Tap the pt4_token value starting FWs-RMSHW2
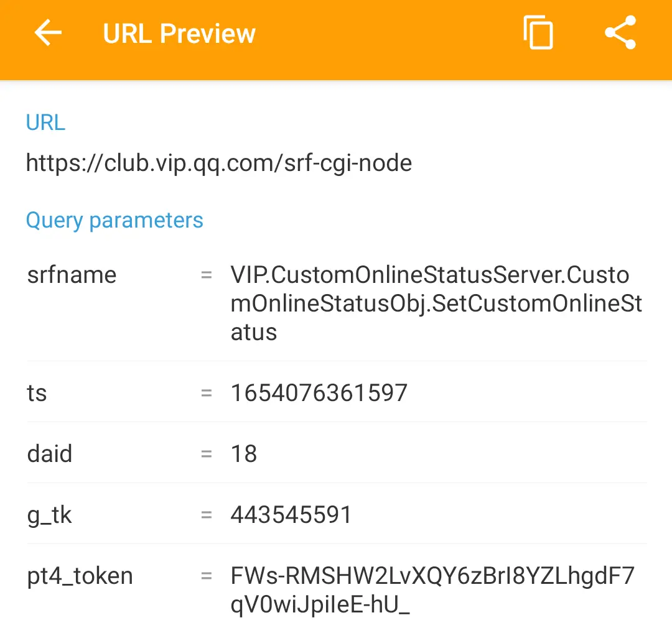 tap(432, 590)
